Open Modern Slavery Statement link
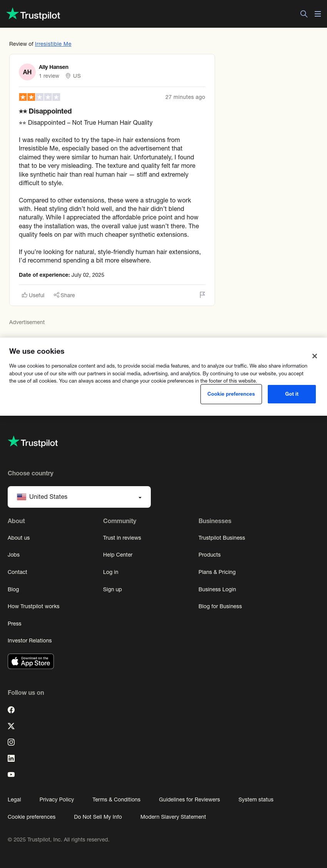The width and height of the screenshot is (327, 868). pos(173,817)
